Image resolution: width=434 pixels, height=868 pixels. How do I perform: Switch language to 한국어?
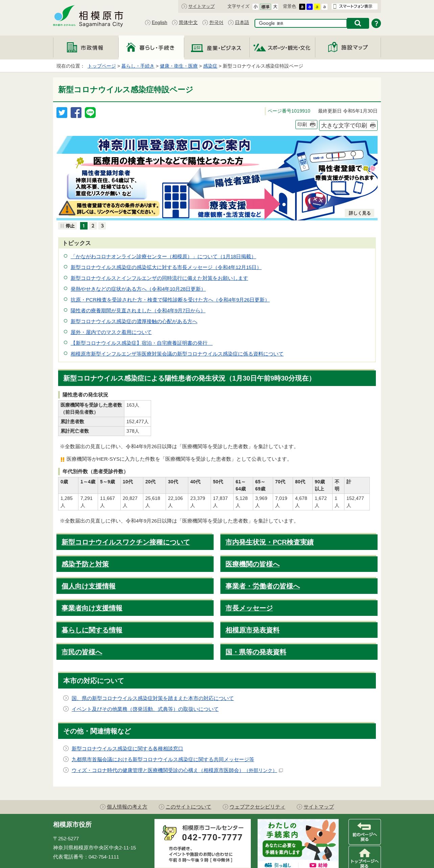click(216, 23)
